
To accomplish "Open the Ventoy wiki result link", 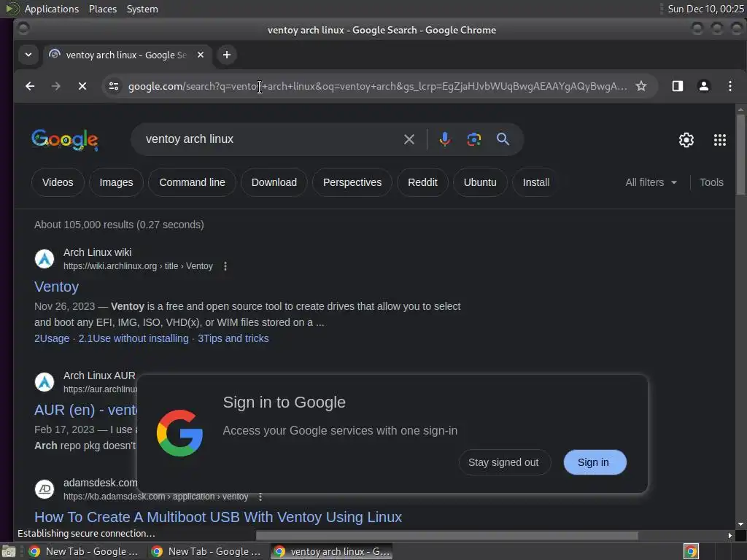I will click(x=57, y=287).
